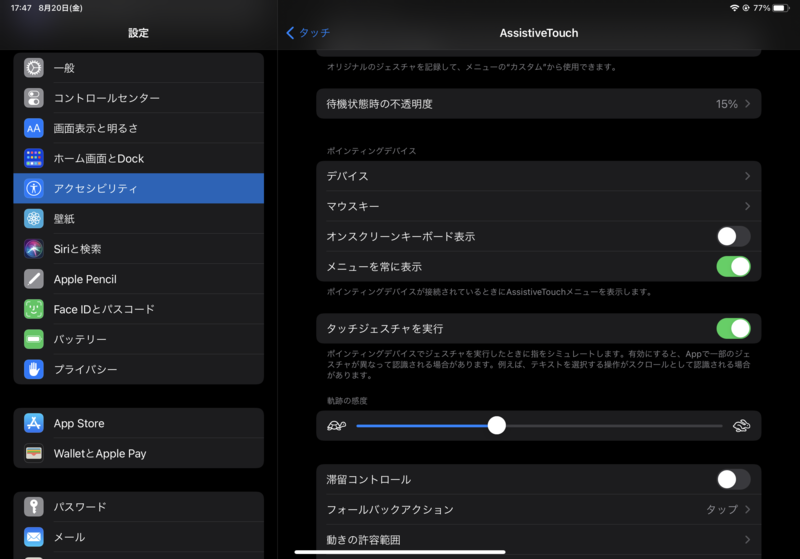Open the マウスキー settings row

(x=539, y=206)
